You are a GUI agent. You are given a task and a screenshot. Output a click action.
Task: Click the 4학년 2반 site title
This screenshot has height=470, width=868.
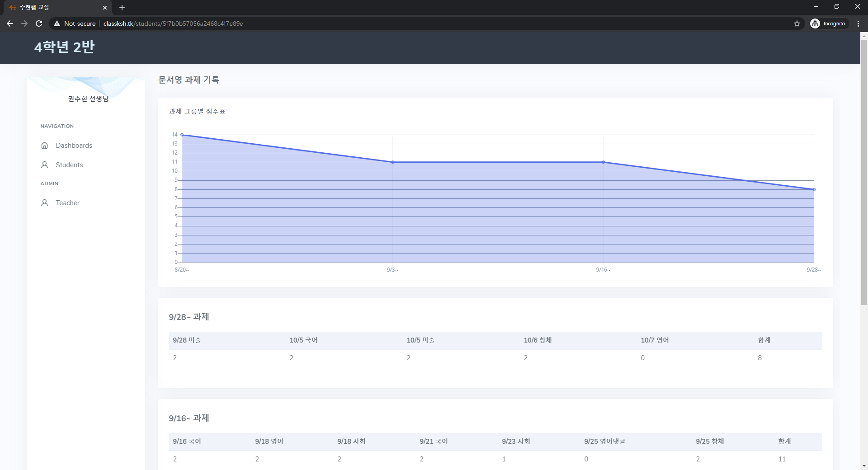(x=64, y=47)
